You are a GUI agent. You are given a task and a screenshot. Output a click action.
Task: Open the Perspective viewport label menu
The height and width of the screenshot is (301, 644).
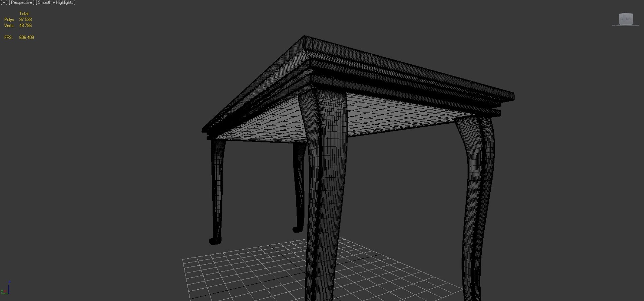click(21, 3)
